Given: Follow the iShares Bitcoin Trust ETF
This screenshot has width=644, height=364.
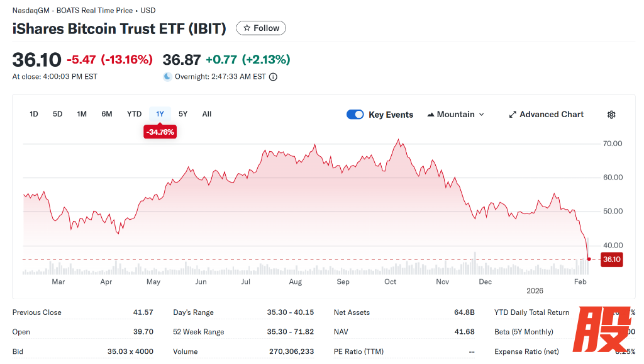Looking at the screenshot, I should (x=261, y=28).
